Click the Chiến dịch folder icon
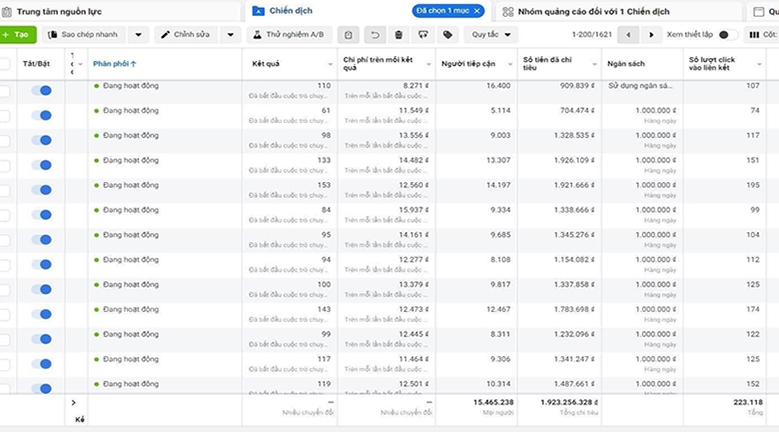 (258, 11)
